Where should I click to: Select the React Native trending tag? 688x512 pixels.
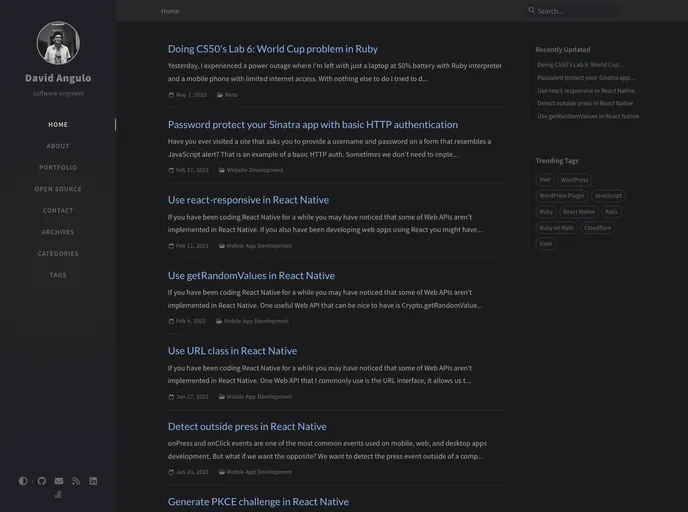click(579, 212)
